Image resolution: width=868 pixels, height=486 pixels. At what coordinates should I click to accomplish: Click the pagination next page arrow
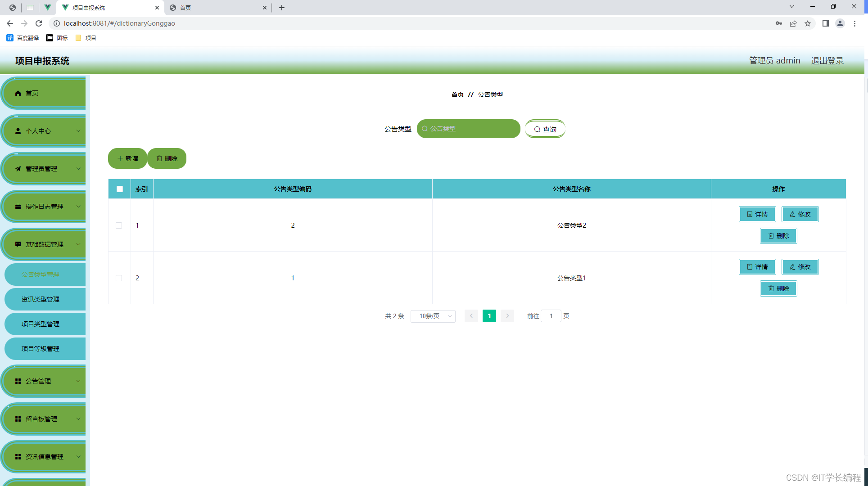tap(507, 316)
